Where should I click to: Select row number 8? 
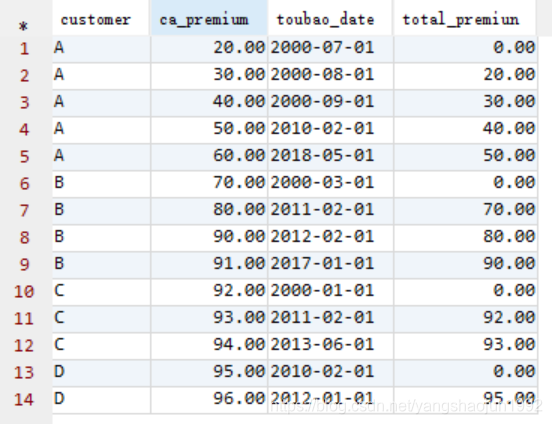[26, 238]
